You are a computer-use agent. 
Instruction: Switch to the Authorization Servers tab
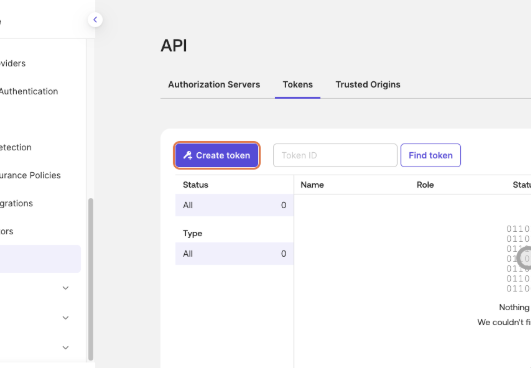tap(214, 84)
